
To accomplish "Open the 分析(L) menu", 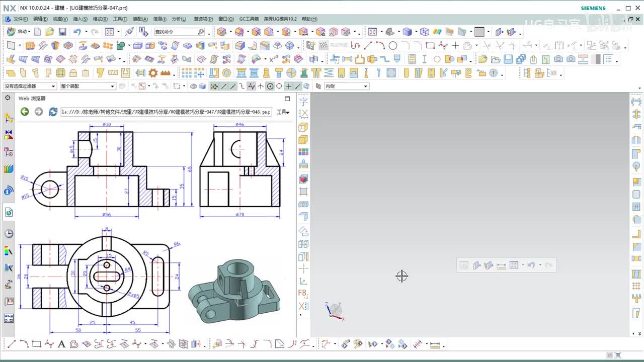I will tap(179, 19).
